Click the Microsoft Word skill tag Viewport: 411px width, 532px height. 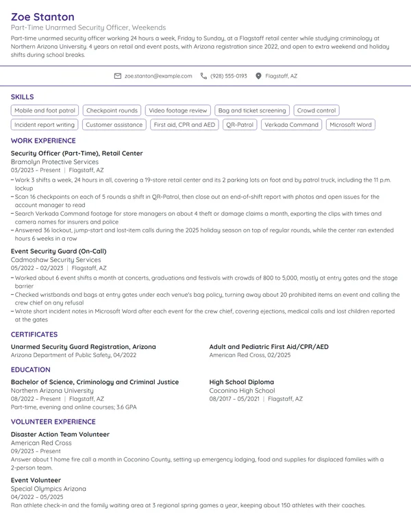click(351, 125)
